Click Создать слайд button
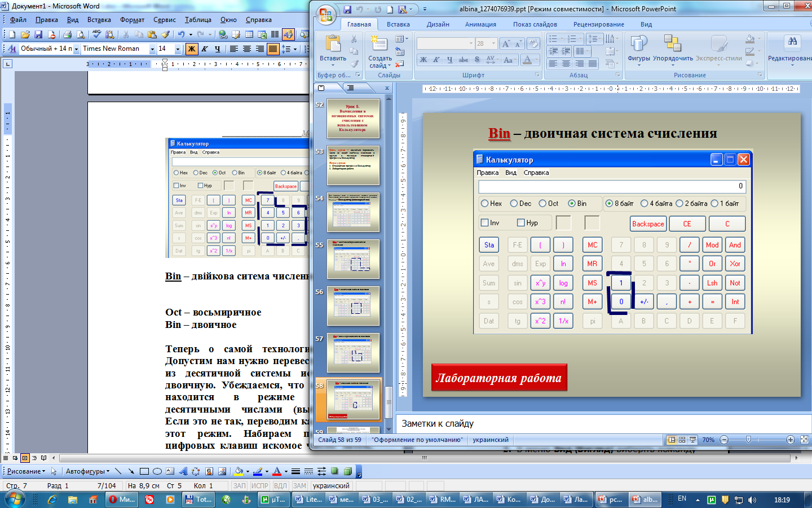812x508 pixels. [380, 52]
